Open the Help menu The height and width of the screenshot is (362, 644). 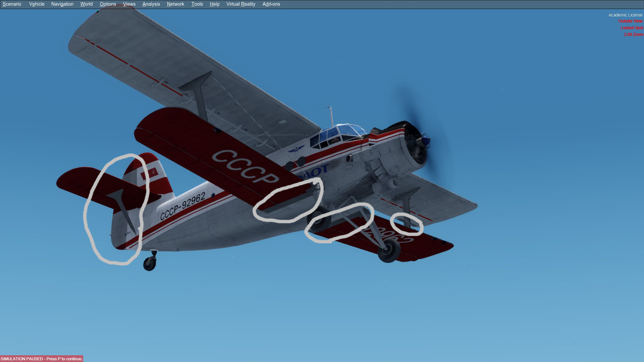pos(214,4)
